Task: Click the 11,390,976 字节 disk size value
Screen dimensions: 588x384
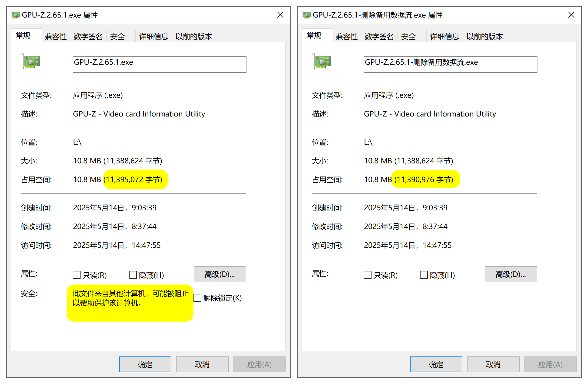Action: [x=424, y=179]
